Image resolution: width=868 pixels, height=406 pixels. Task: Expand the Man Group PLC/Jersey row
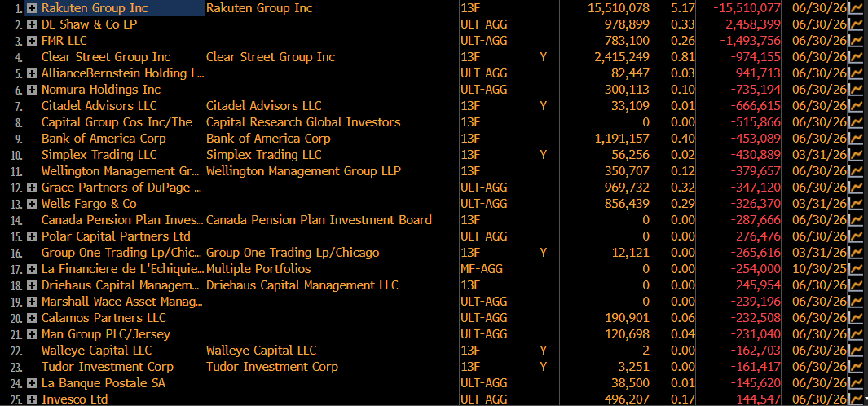pos(32,334)
